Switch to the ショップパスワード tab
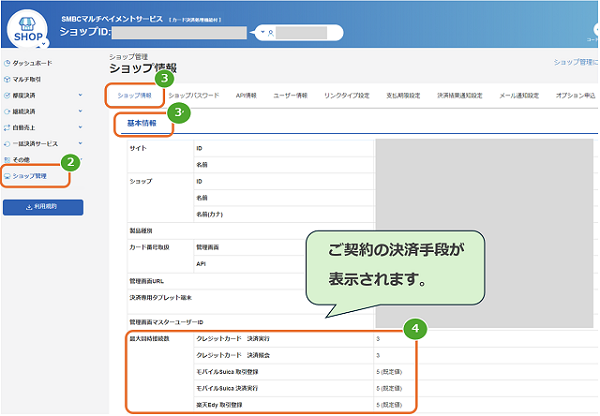This screenshot has height=416, width=600. (x=194, y=95)
